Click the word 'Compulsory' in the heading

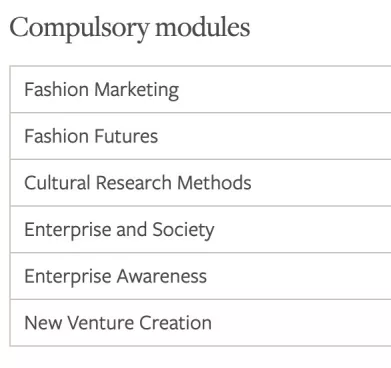pos(79,30)
